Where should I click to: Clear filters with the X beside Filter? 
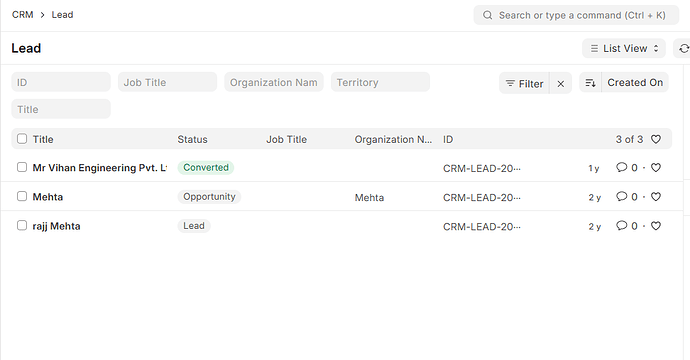(x=561, y=84)
